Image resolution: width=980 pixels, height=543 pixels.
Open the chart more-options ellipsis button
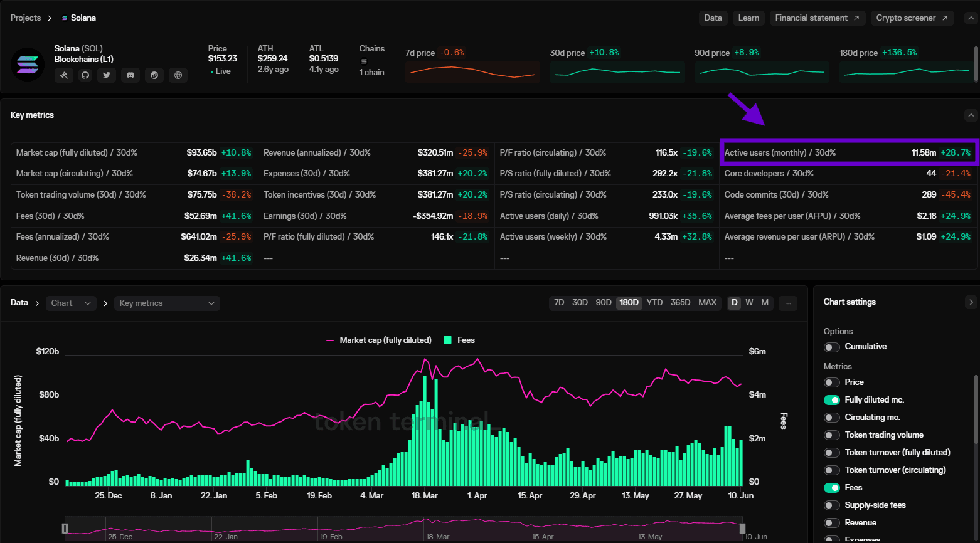click(x=788, y=303)
